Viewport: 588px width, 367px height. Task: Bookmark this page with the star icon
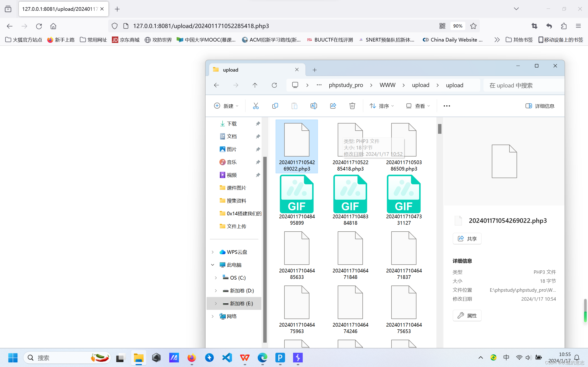pyautogui.click(x=473, y=26)
